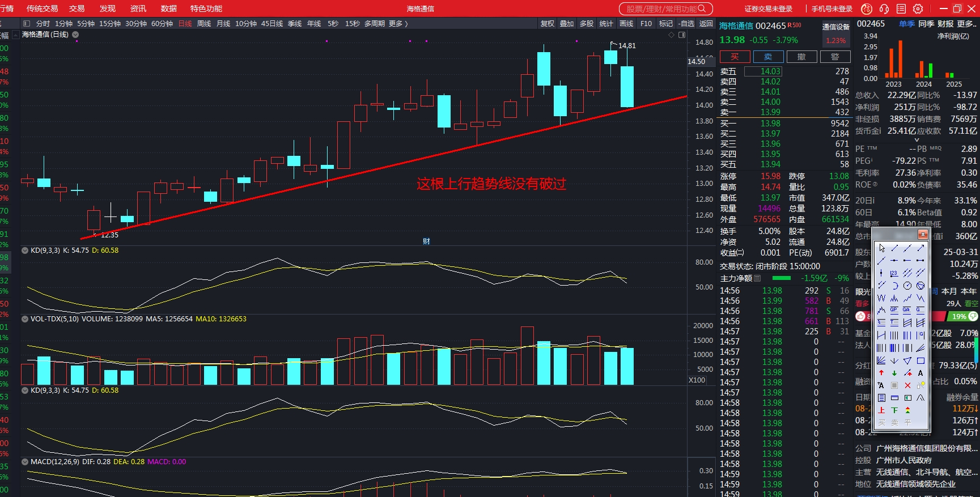Switch chart to 分时 period
980x497 pixels.
tap(43, 23)
